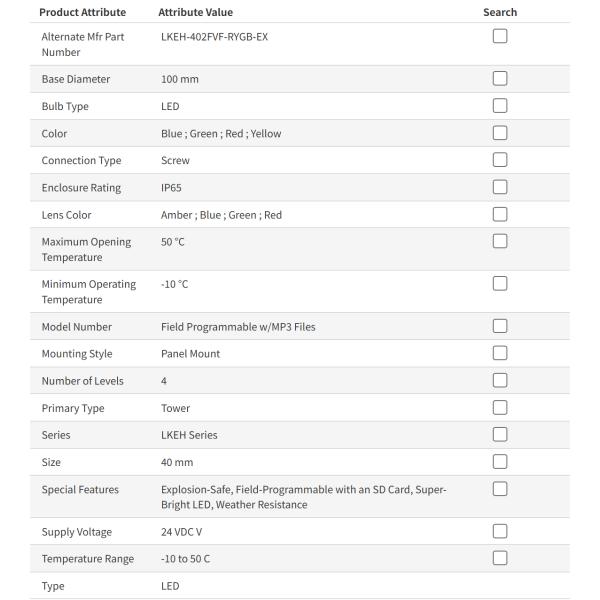This screenshot has width=600, height=600.
Task: Select the Maximum Opening Temperature checkbox
Action: (500, 241)
